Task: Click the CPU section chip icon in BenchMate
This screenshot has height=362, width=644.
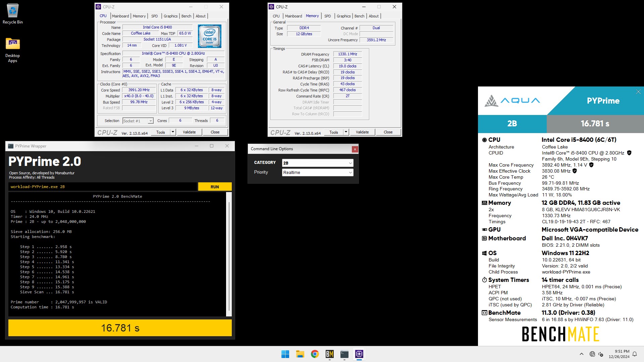Action: 484,140
